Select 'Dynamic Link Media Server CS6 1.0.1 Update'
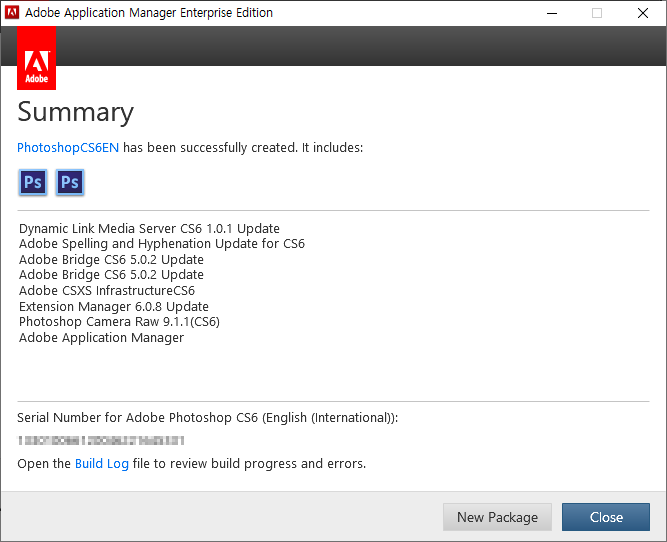Screen dimensions: 667x542 pos(149,228)
